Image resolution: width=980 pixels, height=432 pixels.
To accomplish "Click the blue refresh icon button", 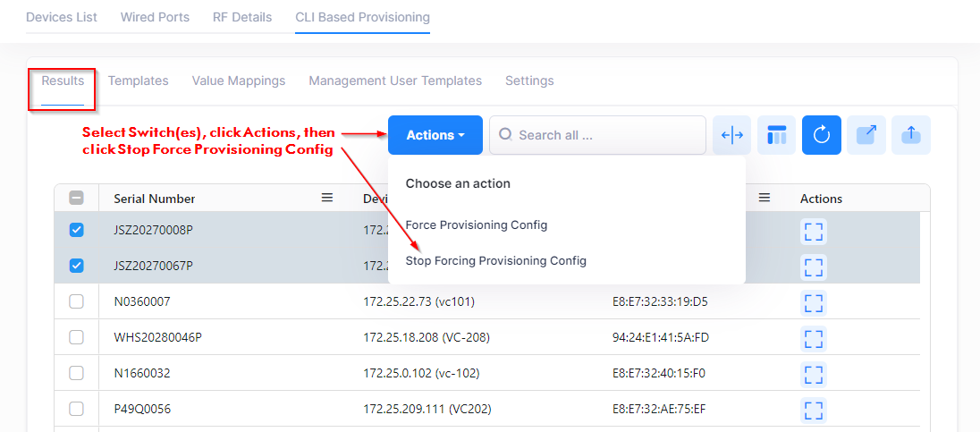I will click(x=821, y=135).
